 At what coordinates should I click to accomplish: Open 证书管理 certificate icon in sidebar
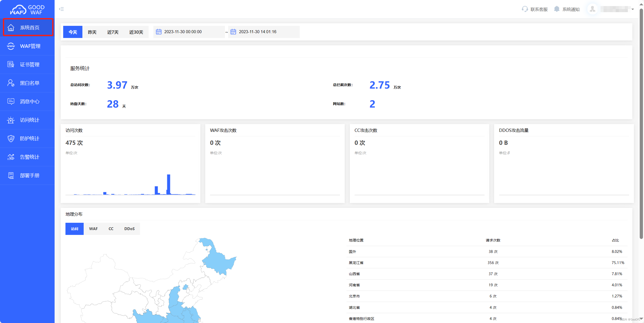pos(11,65)
